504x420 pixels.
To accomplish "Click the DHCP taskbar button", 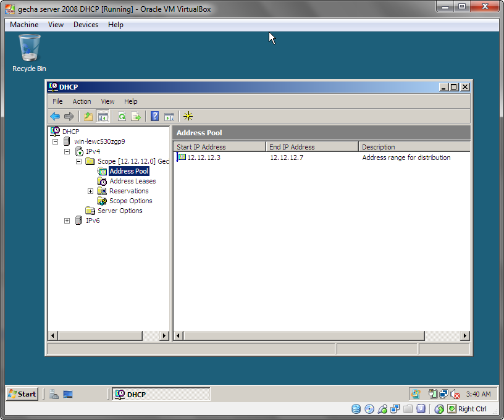I will 161,394.
